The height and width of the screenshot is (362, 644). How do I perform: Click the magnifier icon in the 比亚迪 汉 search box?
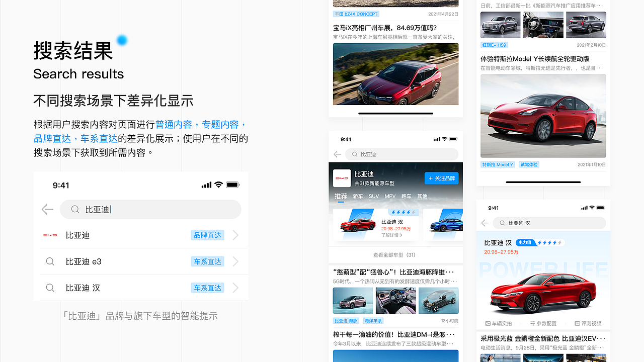[x=502, y=223]
